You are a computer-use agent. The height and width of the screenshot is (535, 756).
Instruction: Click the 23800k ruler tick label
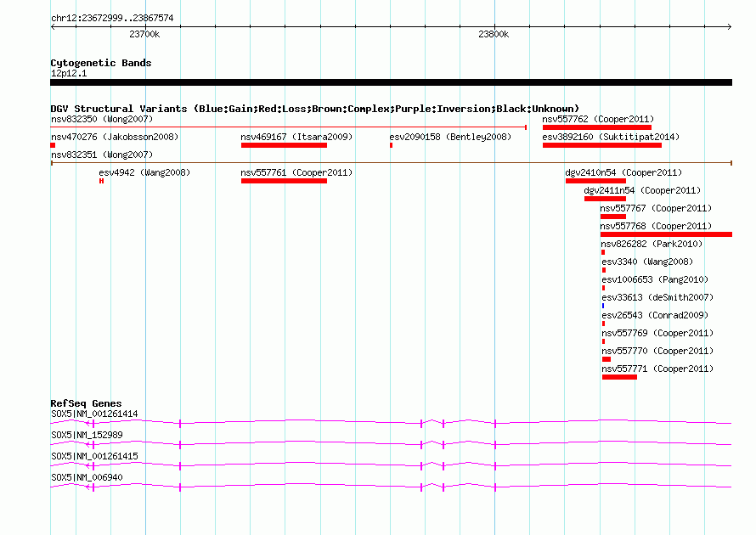(x=494, y=34)
